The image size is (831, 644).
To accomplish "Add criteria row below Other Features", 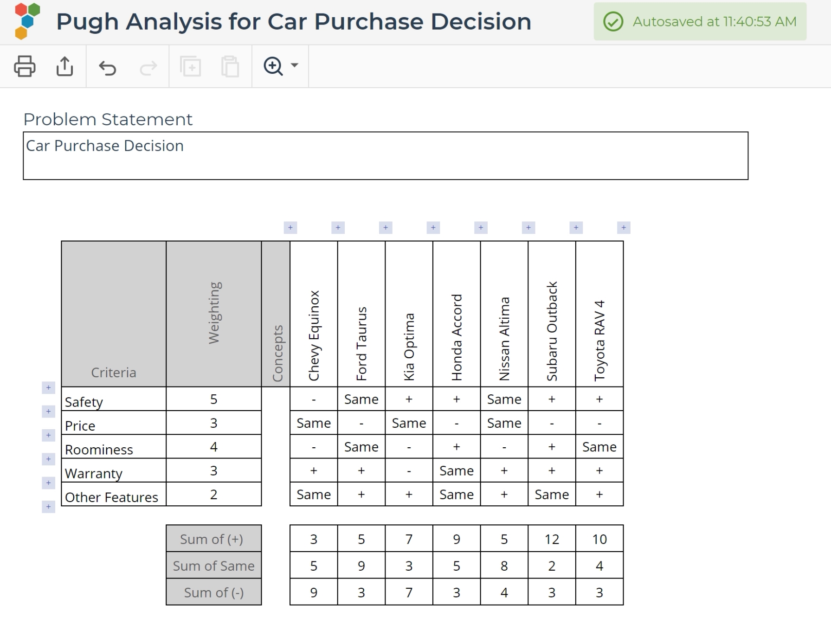I will click(49, 507).
